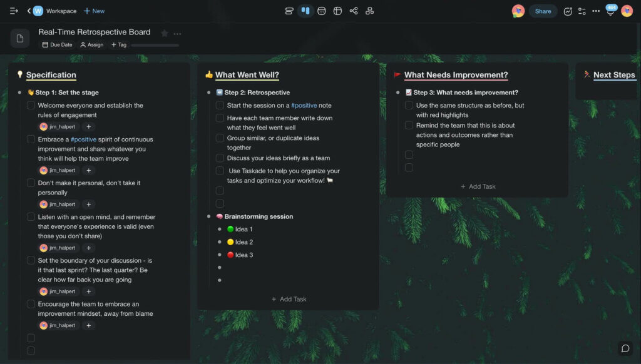Image resolution: width=641 pixels, height=364 pixels.
Task: Check the 'Welcome everyone' task checkbox
Action: point(31,106)
